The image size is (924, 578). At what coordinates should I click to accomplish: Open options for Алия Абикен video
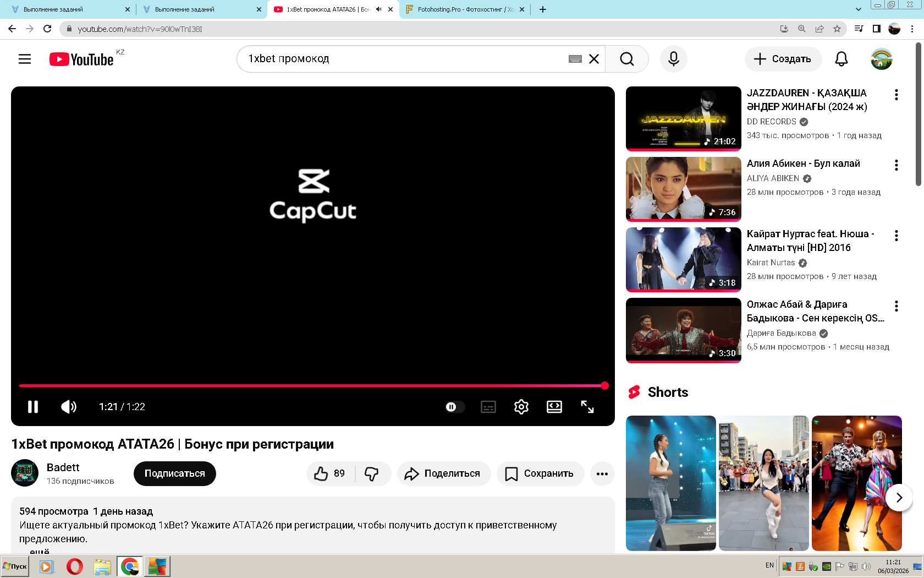[897, 165]
